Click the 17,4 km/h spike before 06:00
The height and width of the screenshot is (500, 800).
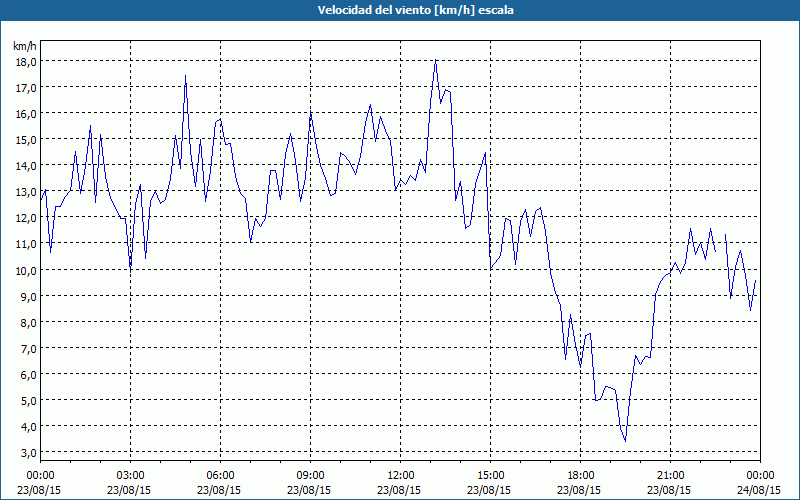pyautogui.click(x=185, y=76)
